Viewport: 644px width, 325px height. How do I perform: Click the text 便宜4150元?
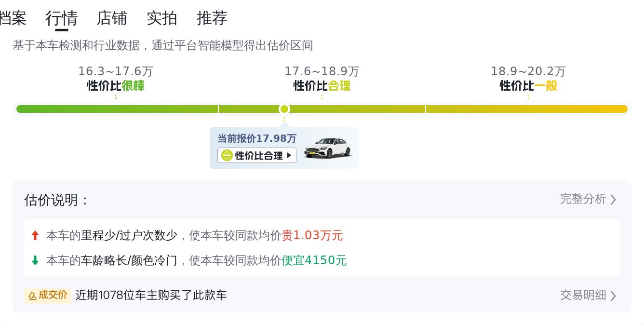[314, 260]
